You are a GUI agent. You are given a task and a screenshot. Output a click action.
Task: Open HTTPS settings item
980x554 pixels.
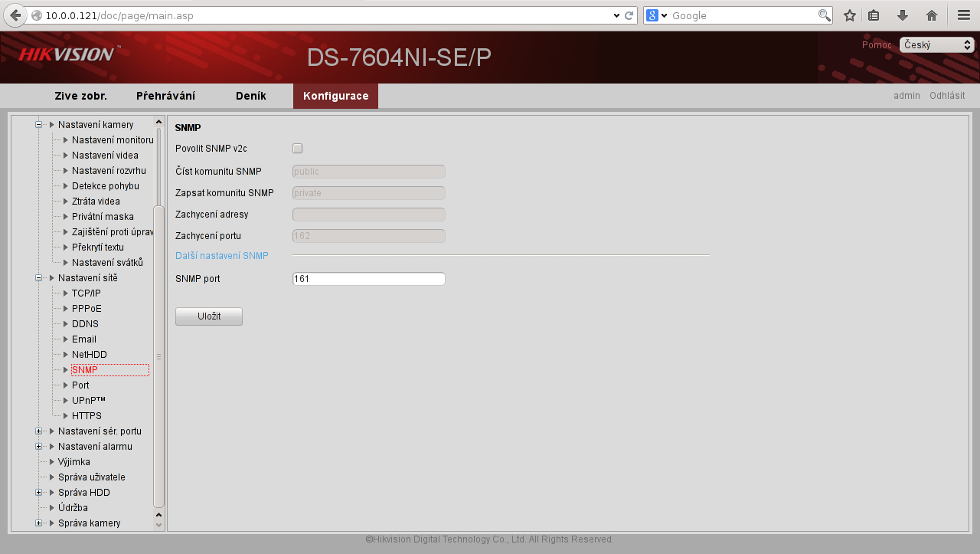click(x=87, y=416)
